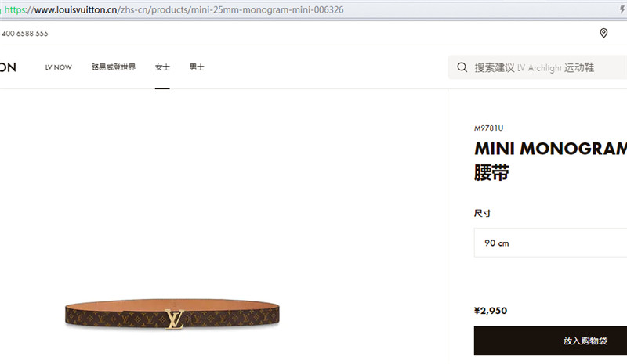The width and height of the screenshot is (627, 364).
Task: Click the 400 6588 555 phone link
Action: (x=25, y=34)
